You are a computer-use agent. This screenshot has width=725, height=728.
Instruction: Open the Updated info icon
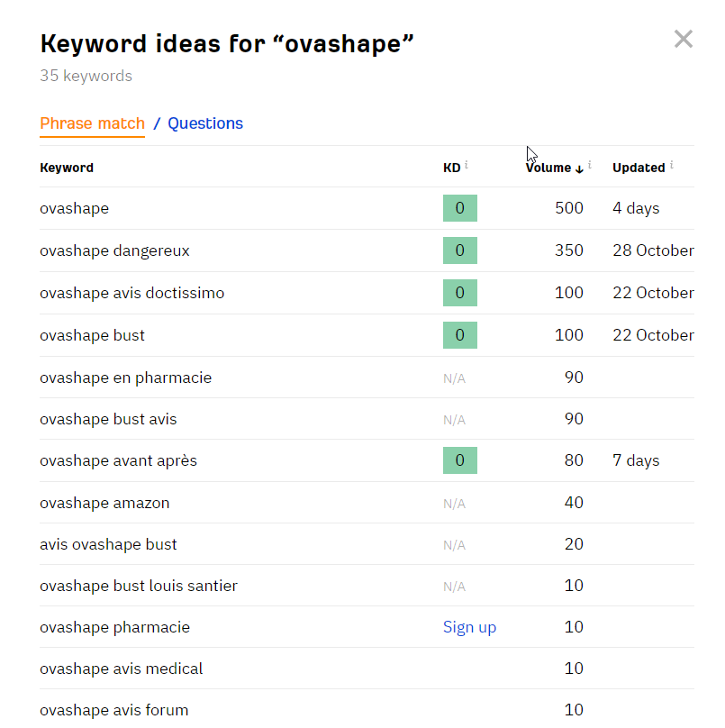click(x=672, y=164)
